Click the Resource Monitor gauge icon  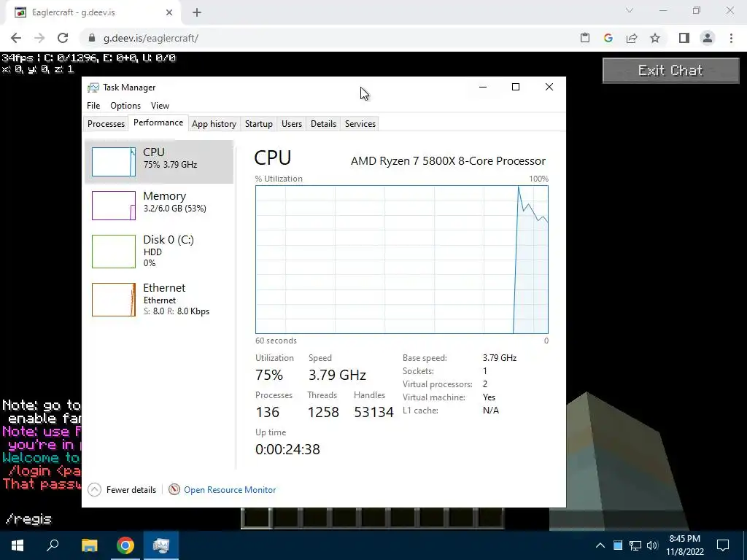tap(174, 489)
